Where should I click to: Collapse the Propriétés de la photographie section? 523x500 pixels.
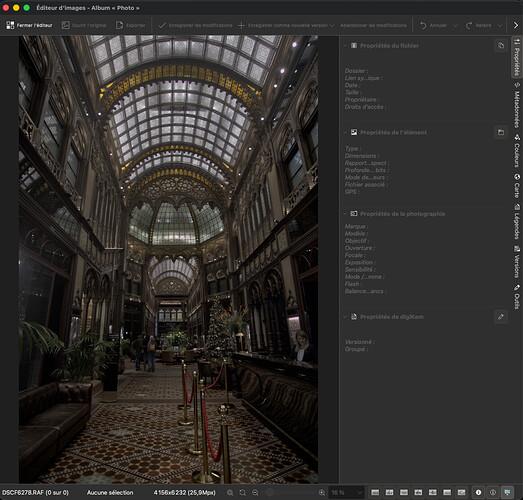click(345, 213)
